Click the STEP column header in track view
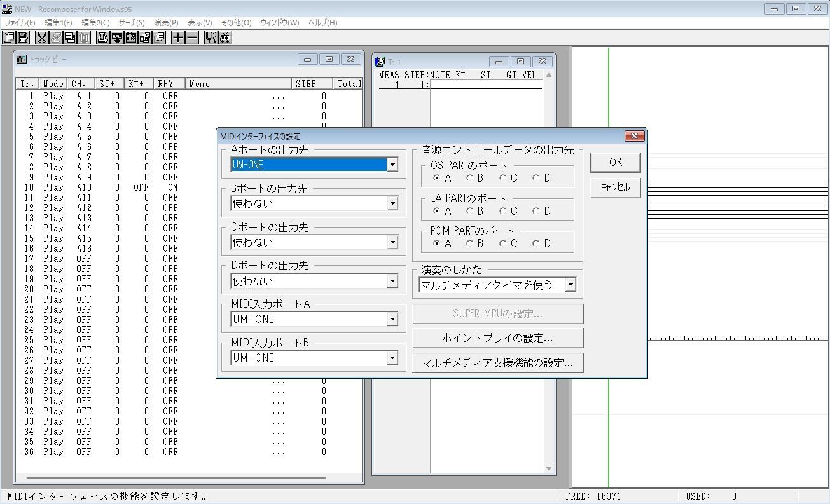The width and height of the screenshot is (830, 504). pos(312,83)
